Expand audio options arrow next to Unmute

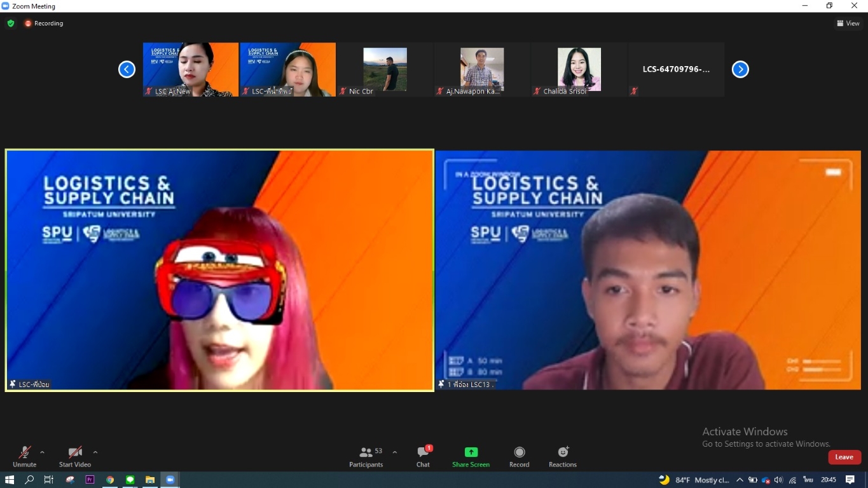pos(42,452)
